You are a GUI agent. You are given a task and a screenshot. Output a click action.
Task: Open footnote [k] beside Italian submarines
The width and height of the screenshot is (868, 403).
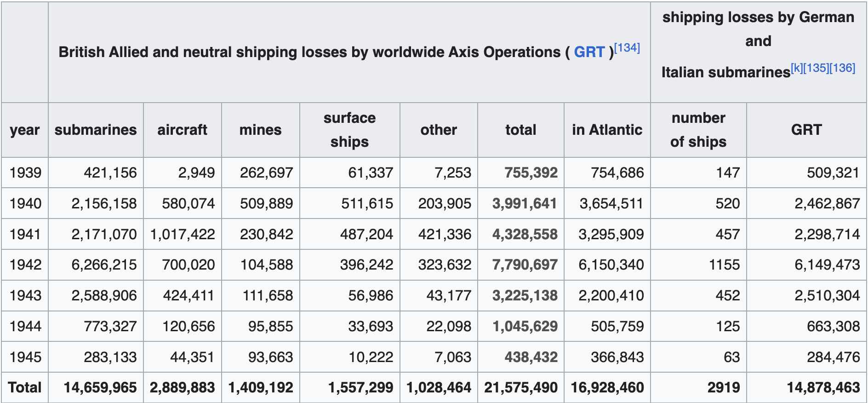click(796, 68)
